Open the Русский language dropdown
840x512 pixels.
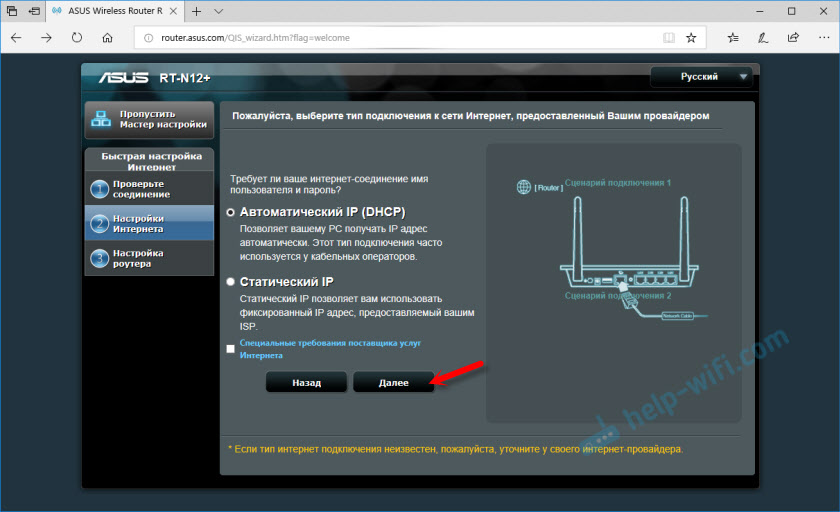[702, 76]
